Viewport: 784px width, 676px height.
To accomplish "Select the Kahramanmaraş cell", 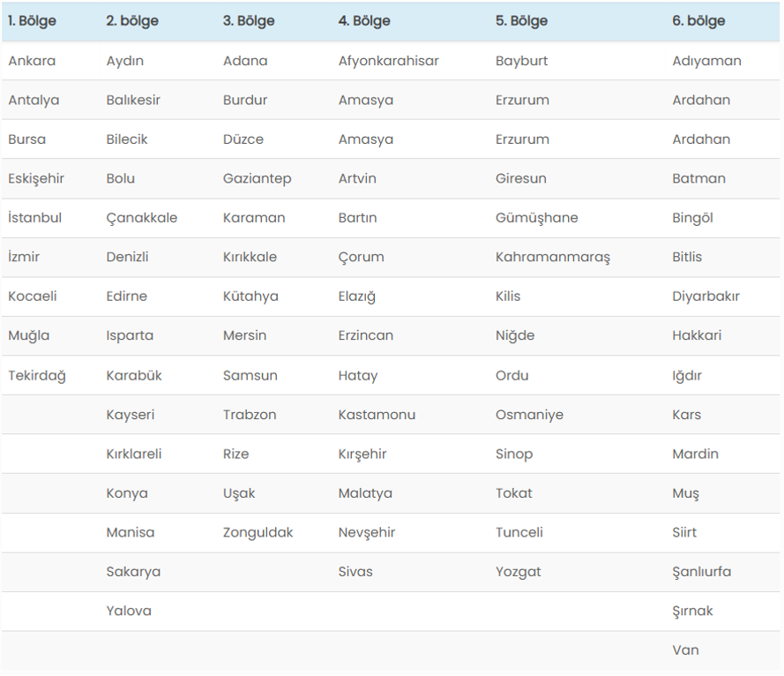I will pos(553,257).
